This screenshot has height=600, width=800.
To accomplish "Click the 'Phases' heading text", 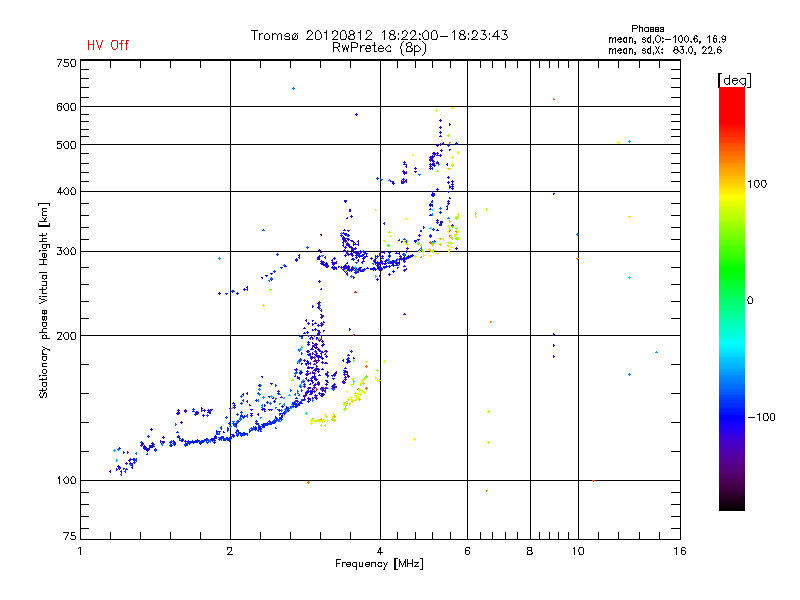I will point(647,29).
